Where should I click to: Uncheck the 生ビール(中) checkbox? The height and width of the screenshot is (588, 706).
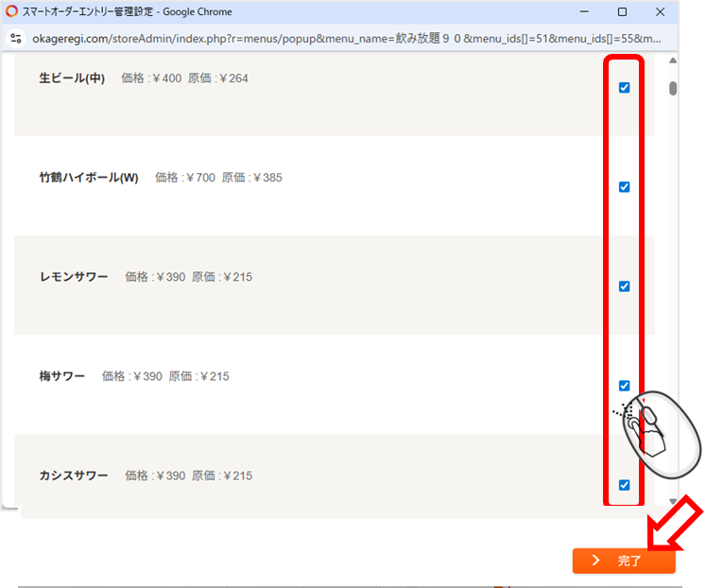pyautogui.click(x=624, y=88)
